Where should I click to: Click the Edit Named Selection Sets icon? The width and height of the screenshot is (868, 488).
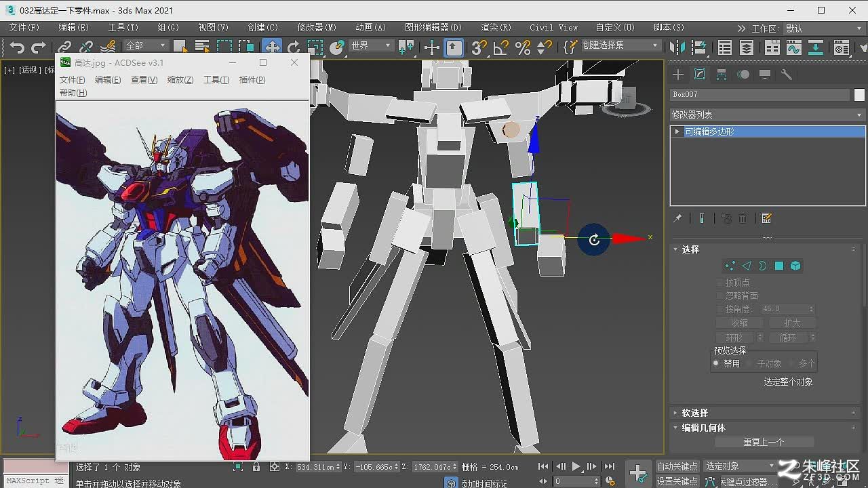click(x=571, y=47)
